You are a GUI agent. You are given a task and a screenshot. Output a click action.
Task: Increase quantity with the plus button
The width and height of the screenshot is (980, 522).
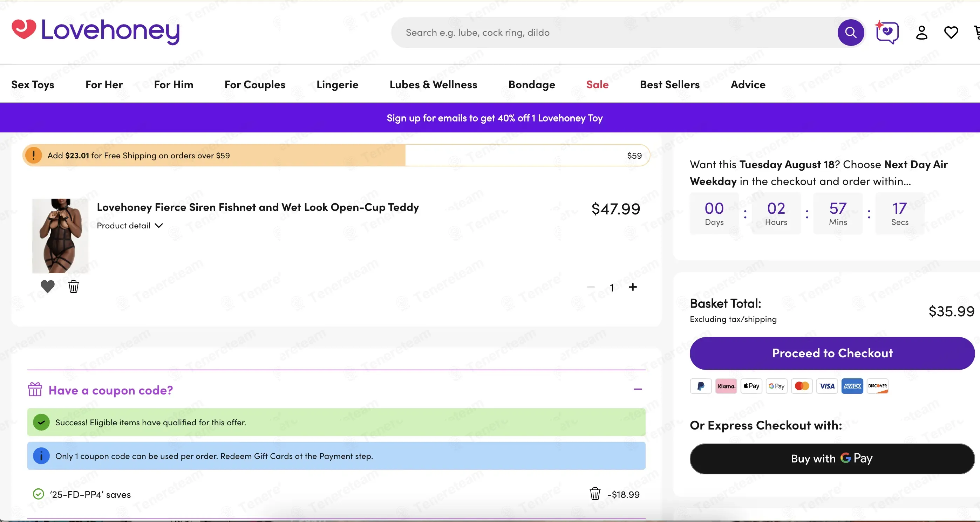(x=633, y=287)
